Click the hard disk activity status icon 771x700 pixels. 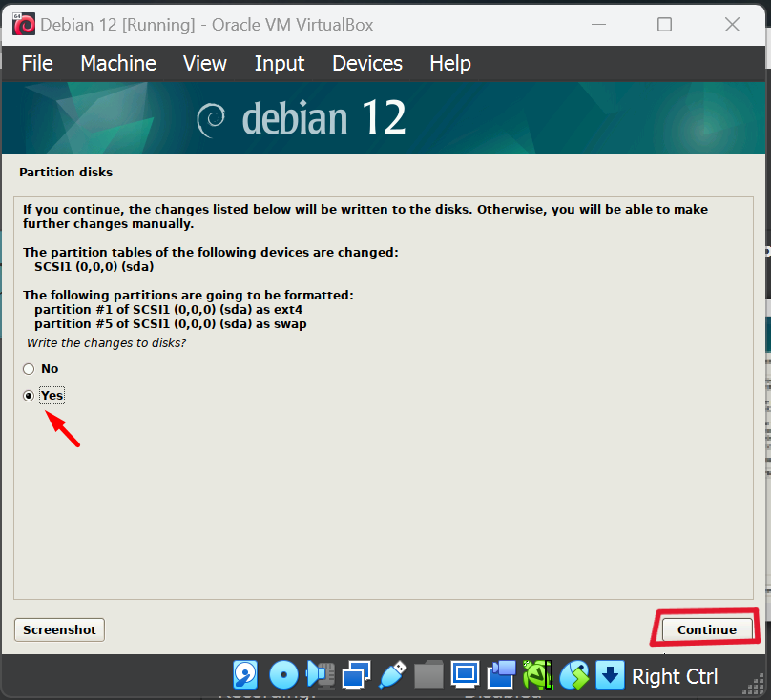click(245, 675)
